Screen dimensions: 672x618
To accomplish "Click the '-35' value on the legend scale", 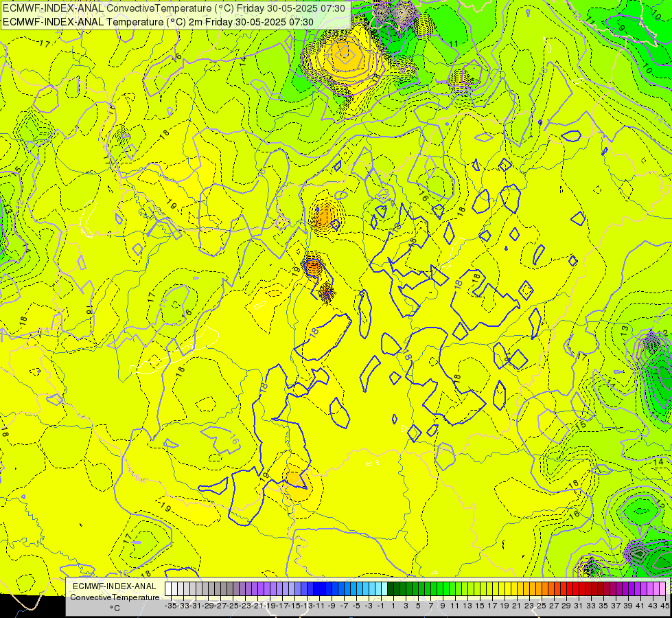I will click(170, 606).
